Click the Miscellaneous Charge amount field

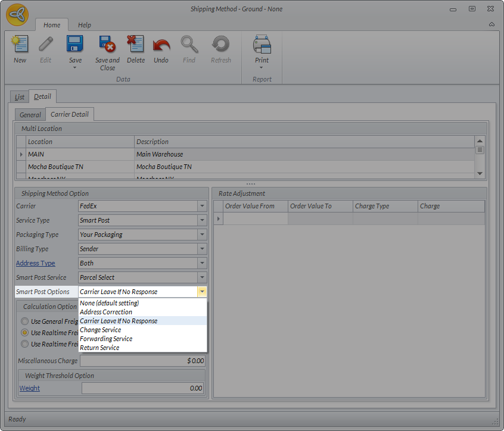[x=143, y=361]
